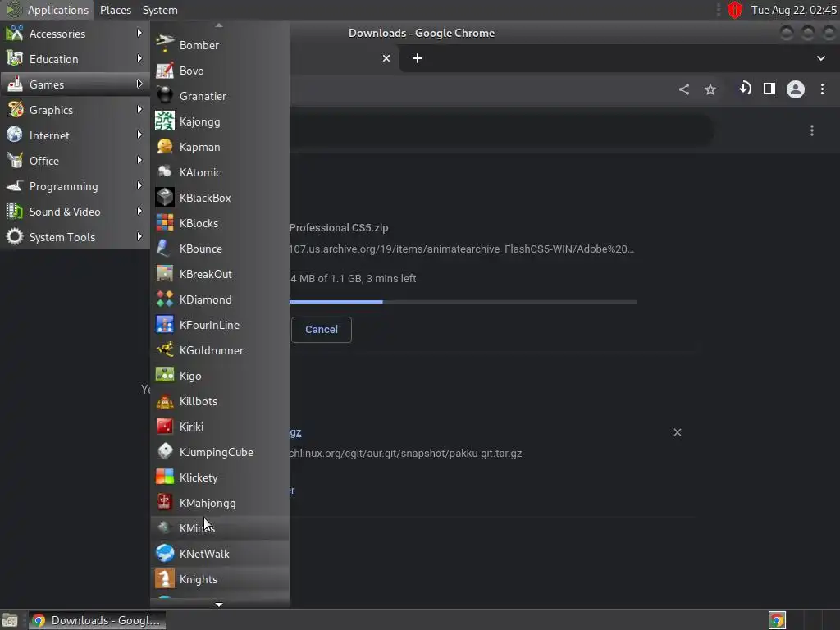The height and width of the screenshot is (630, 840).
Task: Cancel the CS5.zip download
Action: [322, 330]
